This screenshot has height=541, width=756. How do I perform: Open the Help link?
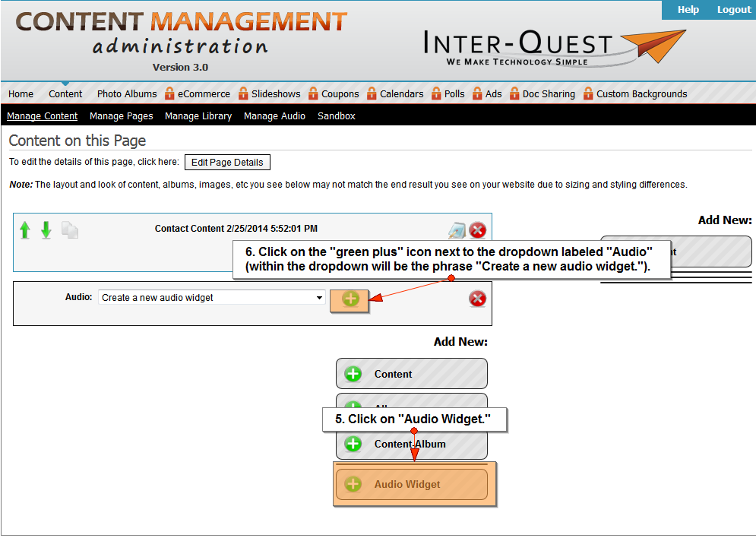[x=688, y=10]
